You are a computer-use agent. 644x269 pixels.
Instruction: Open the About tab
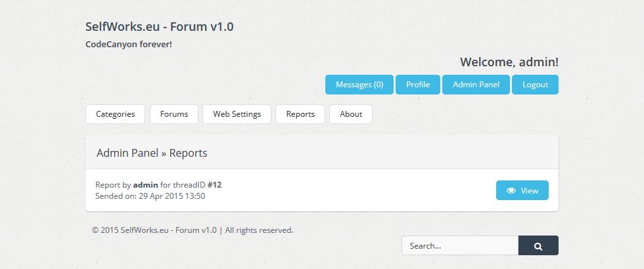(350, 114)
